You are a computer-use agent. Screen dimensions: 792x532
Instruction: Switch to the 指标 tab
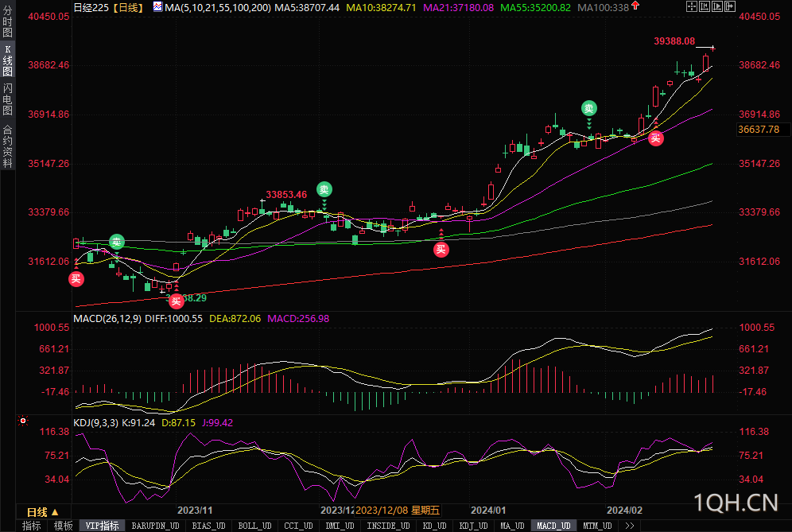click(x=31, y=526)
